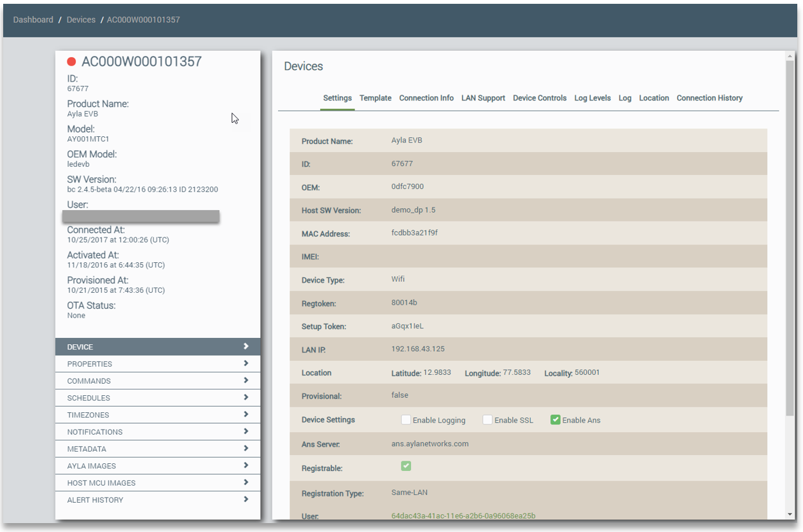This screenshot has height=532, width=803.
Task: Open the TIMEZONES sidebar item
Action: click(158, 415)
